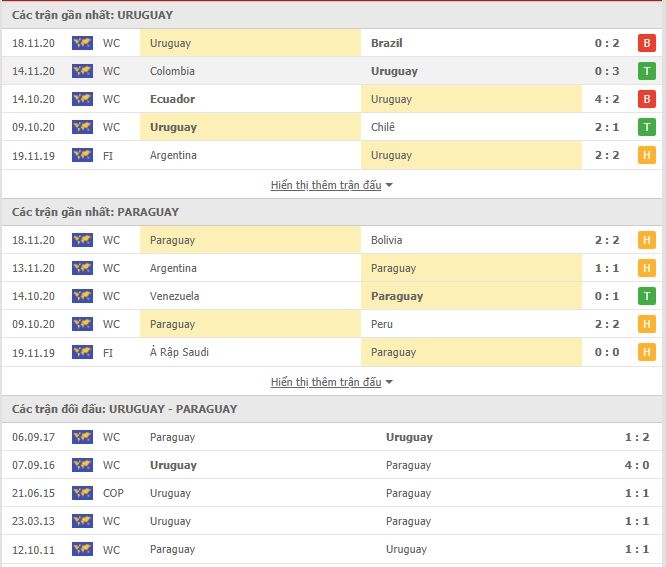666x567 pixels.
Task: Select the 4 : 0 score of Uruguay–Paraguay 07.09.16
Action: [x=637, y=465]
